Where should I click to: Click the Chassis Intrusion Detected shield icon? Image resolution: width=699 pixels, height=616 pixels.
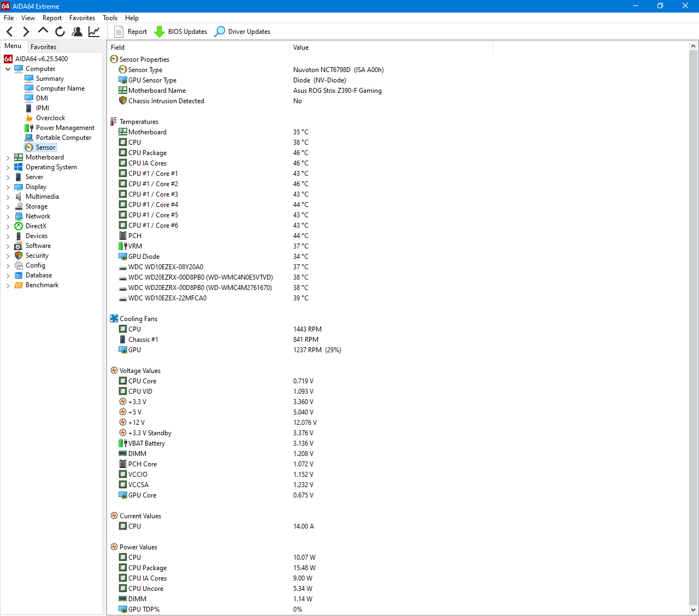pyautogui.click(x=123, y=100)
